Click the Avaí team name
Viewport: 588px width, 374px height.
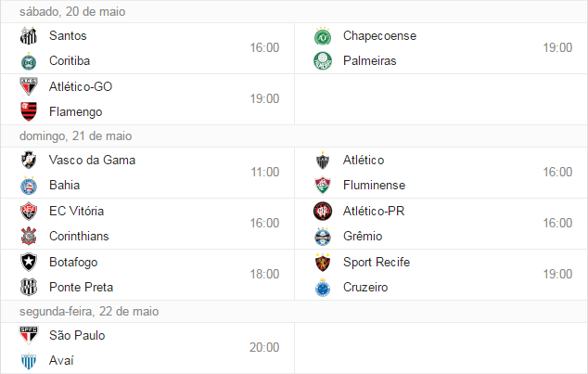pos(61,360)
